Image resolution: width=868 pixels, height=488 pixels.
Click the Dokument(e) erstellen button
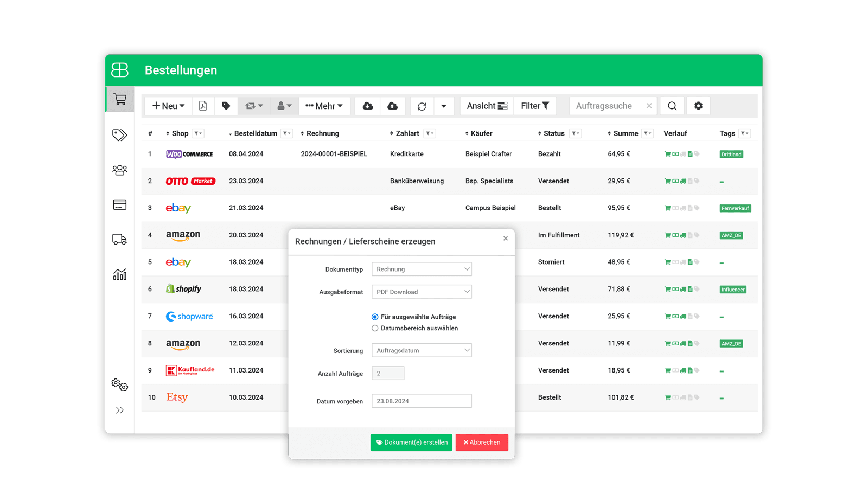pyautogui.click(x=411, y=442)
